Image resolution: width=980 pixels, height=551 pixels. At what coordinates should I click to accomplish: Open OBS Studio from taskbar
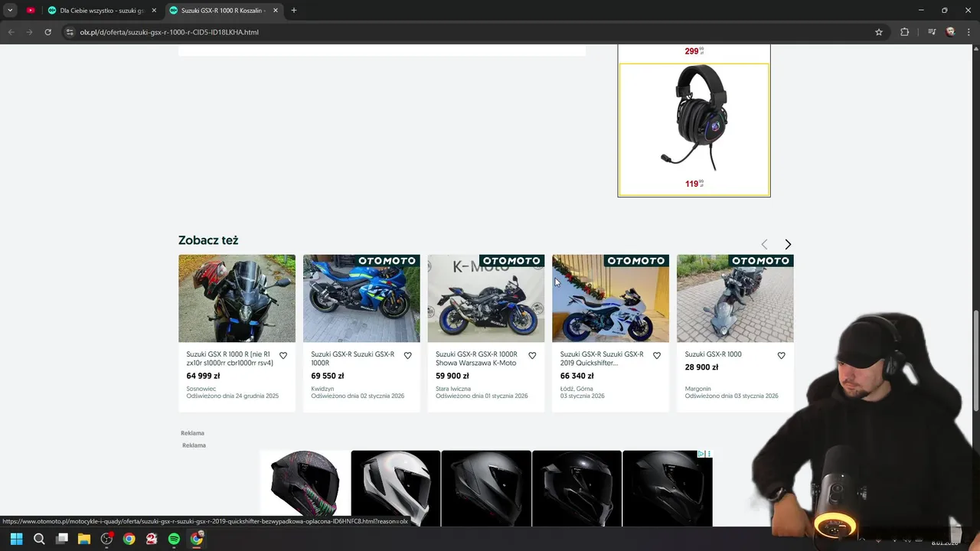[x=106, y=539]
